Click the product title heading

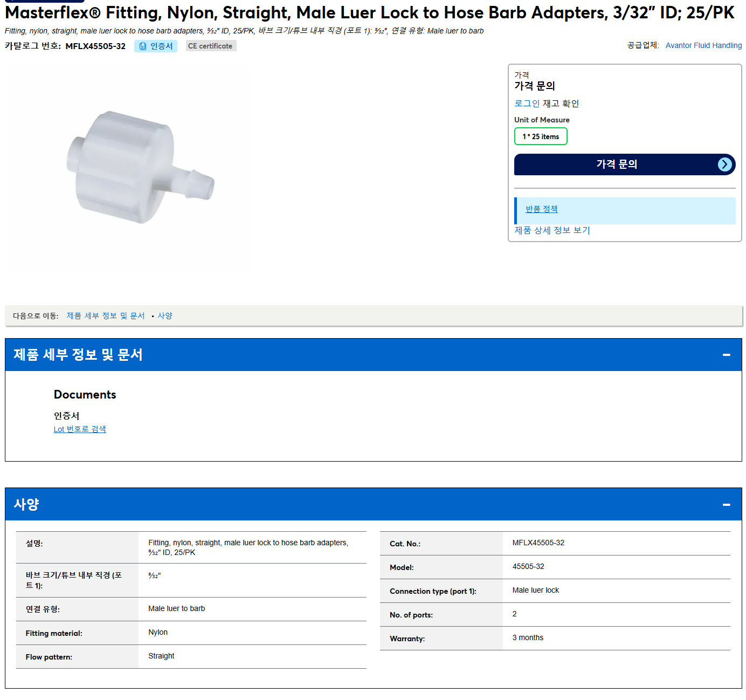pos(370,12)
